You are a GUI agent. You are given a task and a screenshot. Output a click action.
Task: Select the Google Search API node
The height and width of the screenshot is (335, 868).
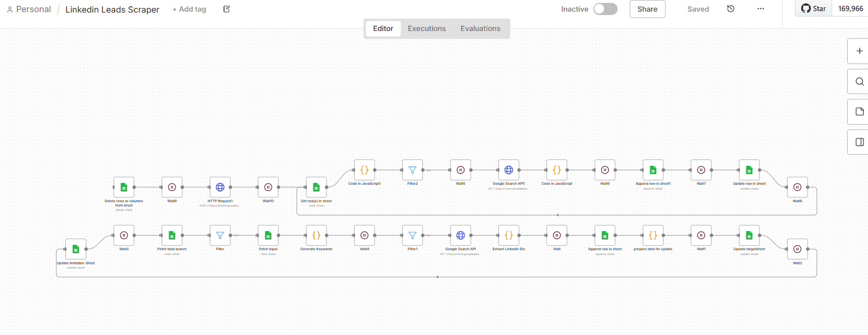click(x=460, y=236)
